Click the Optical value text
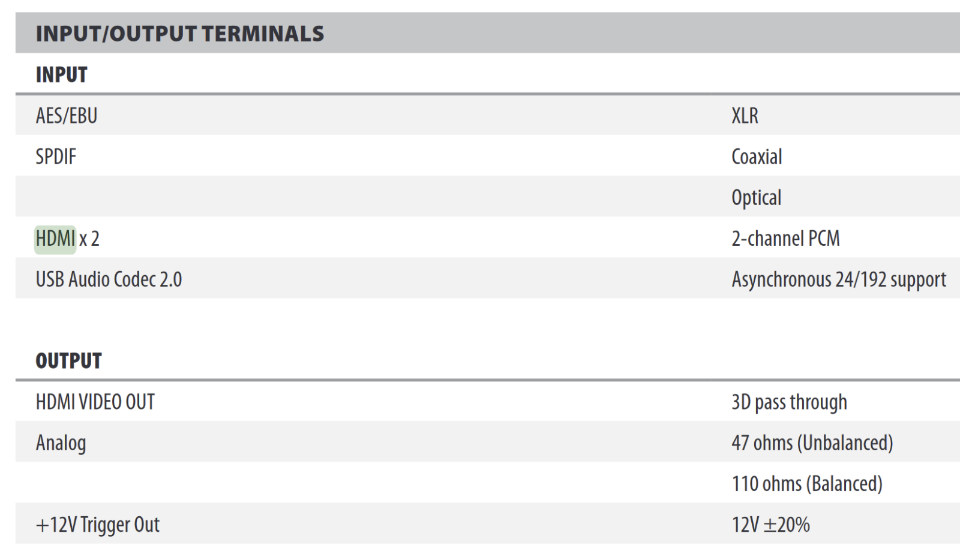The image size is (960, 560). click(756, 198)
